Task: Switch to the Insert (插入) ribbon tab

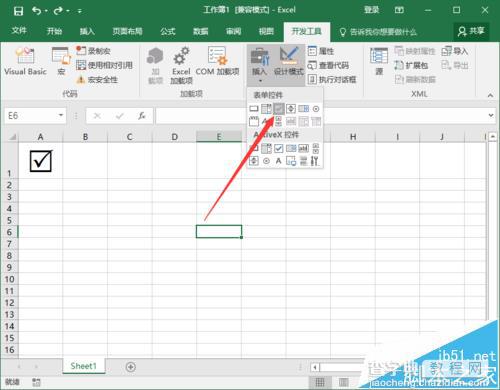Action: (x=87, y=31)
